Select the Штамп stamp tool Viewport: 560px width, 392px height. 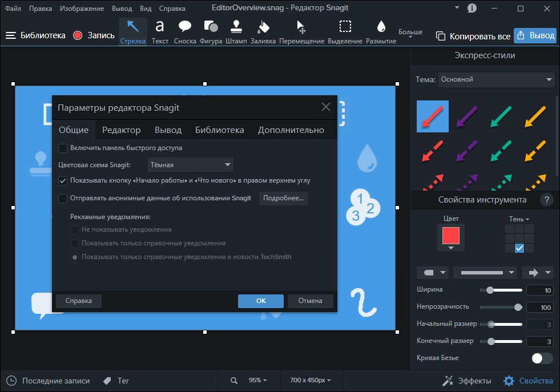coord(236,32)
